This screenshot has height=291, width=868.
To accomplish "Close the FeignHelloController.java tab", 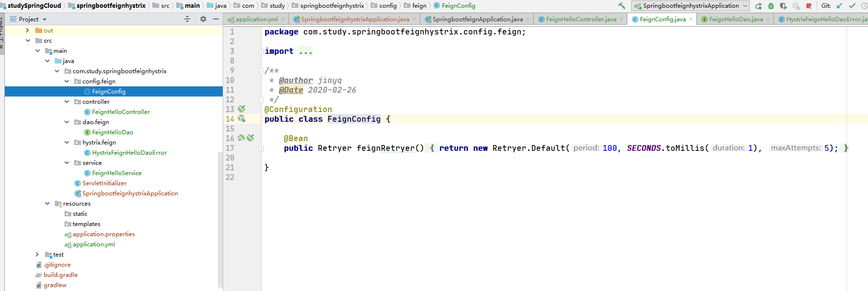I will (x=622, y=19).
